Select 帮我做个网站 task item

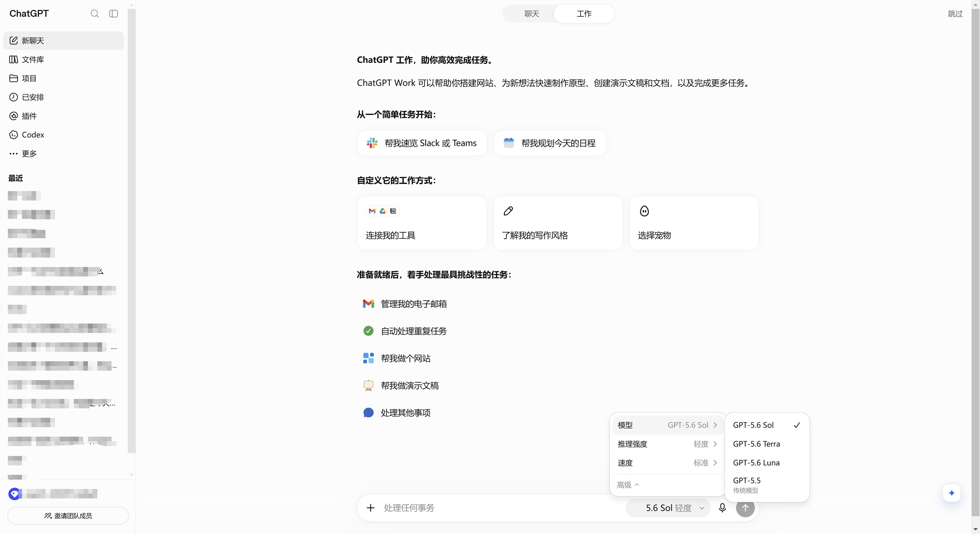click(x=397, y=358)
